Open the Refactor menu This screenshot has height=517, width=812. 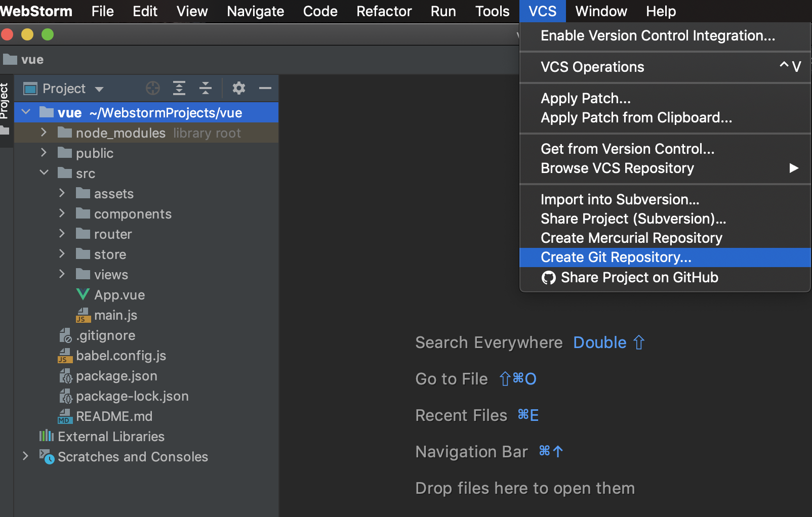384,11
